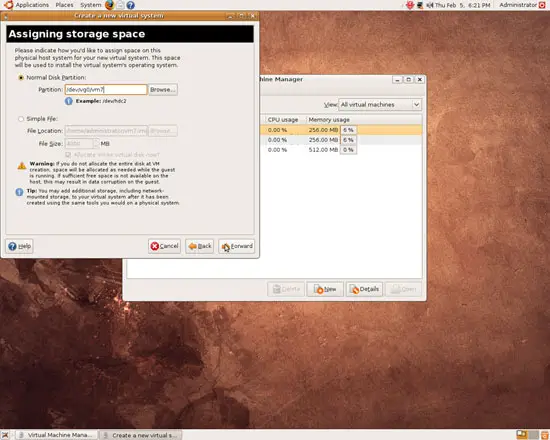The width and height of the screenshot is (550, 440).
Task: Switch to Virtual Machine Manager taskbar item
Action: pos(57,435)
